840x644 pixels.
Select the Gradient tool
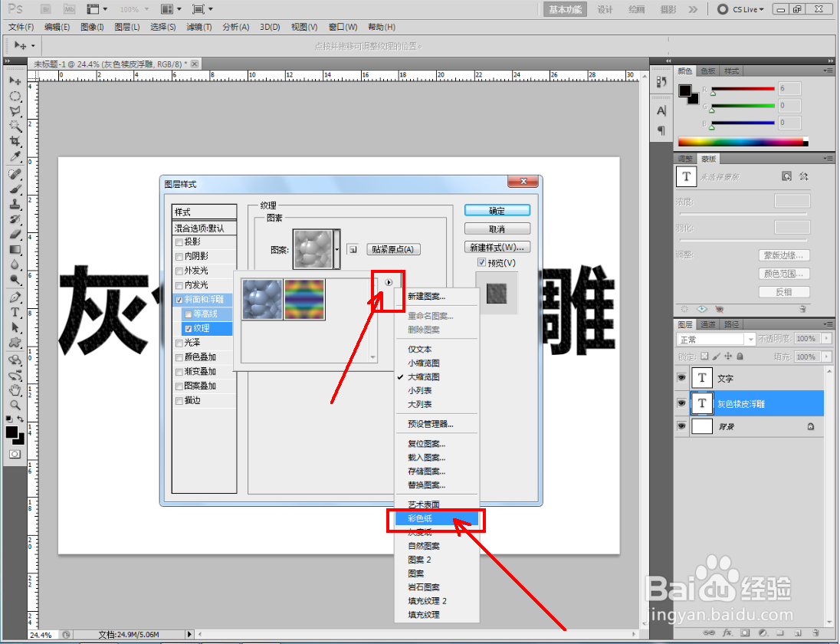(15, 250)
